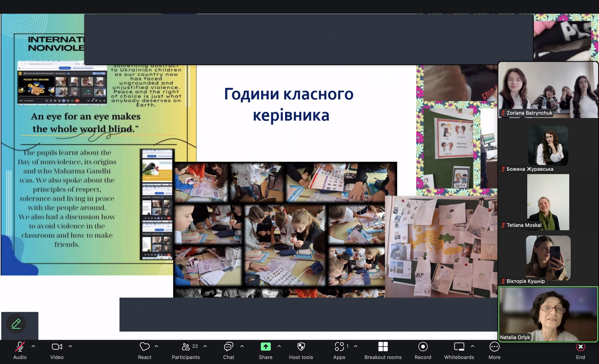The image size is (599, 364).
Task: Expand the Apps options chevron
Action: coord(356,347)
